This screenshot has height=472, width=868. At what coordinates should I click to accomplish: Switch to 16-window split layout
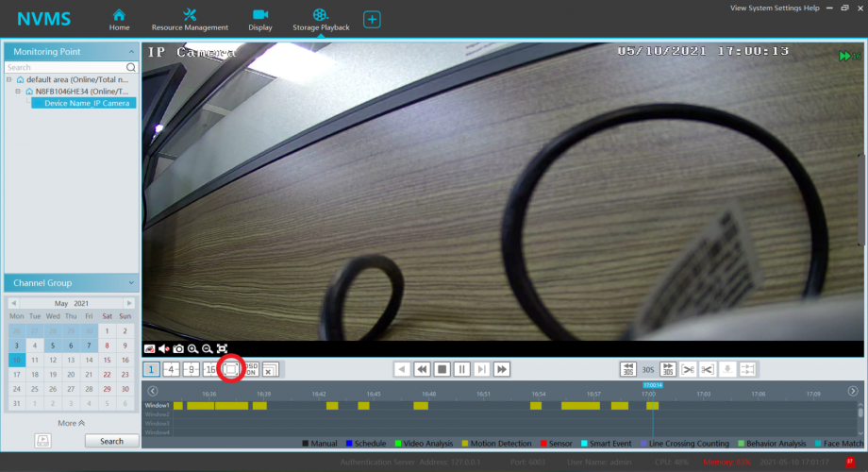(x=209, y=369)
